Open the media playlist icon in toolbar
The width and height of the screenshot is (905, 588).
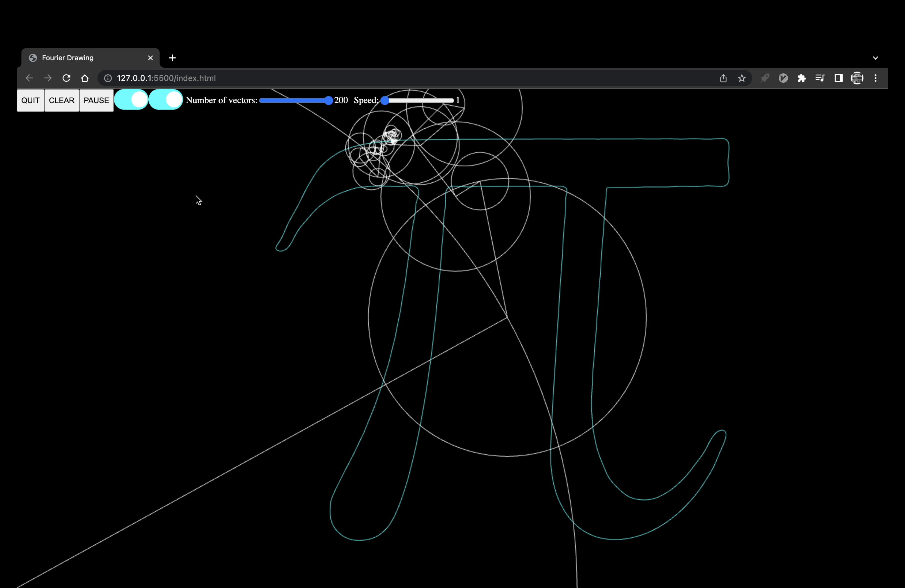click(820, 78)
